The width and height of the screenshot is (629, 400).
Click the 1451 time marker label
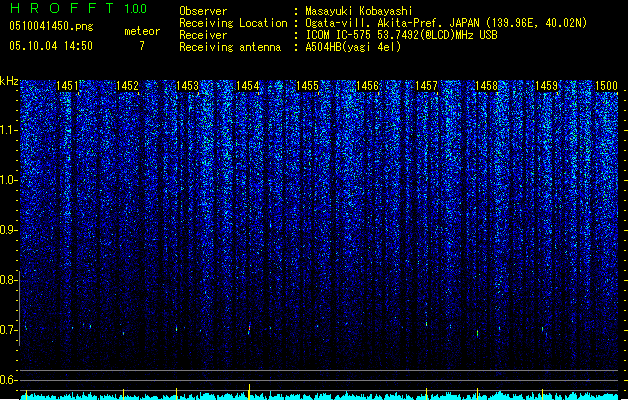[67, 86]
